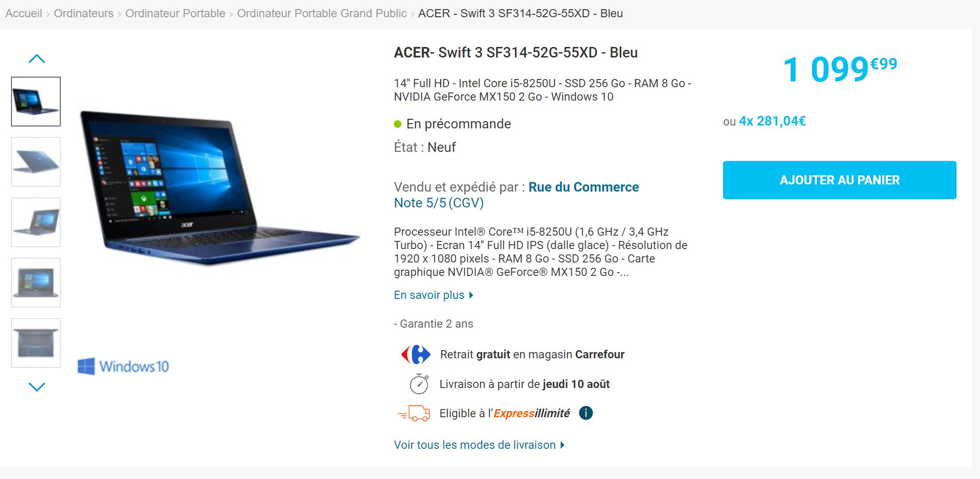Select the front-facing laptop thumbnail
This screenshot has width=980, height=479.
click(36, 283)
